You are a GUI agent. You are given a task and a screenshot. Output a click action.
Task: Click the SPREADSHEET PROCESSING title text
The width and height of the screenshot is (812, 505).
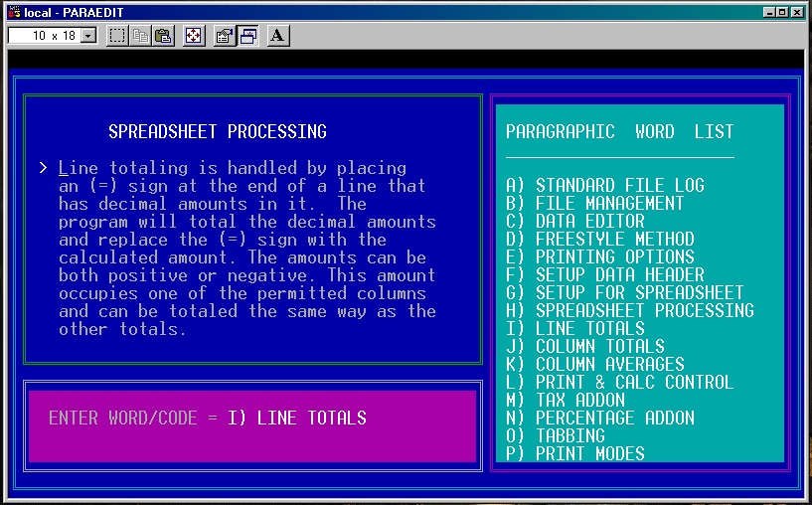point(218,131)
